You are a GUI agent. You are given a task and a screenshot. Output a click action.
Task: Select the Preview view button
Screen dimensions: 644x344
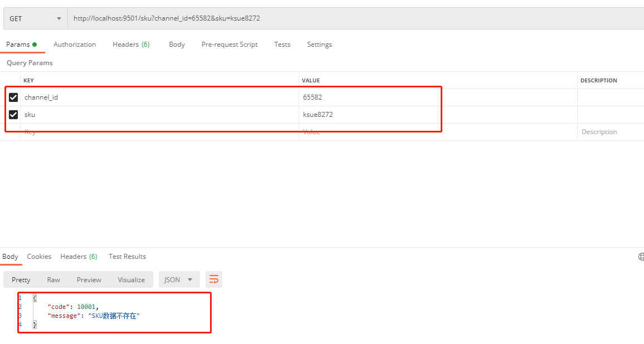click(x=89, y=279)
